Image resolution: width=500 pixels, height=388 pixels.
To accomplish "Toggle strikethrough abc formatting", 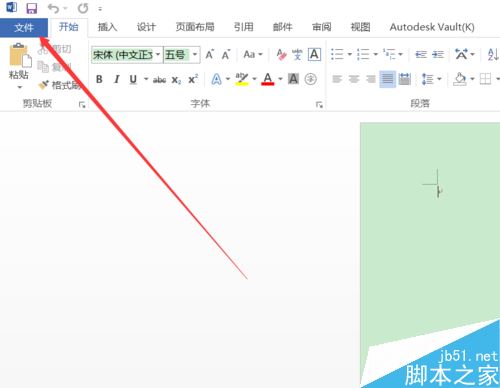I will pos(160,79).
